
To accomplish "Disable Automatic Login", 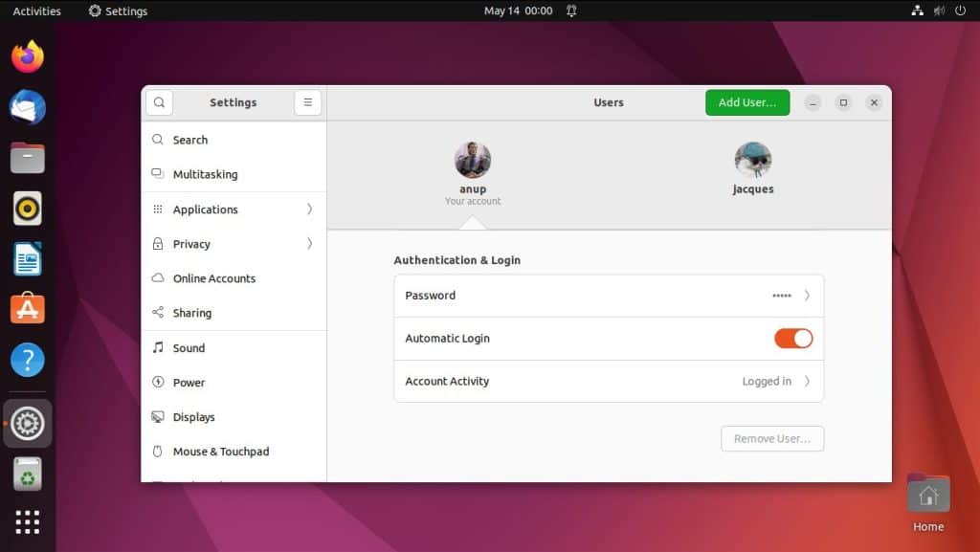I will click(793, 338).
